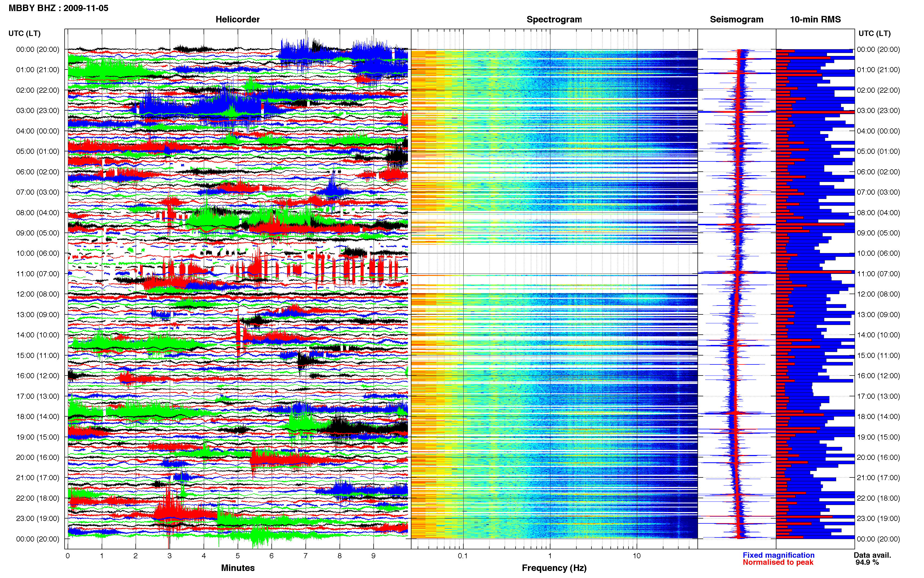Select the Helicorder panel heading
This screenshot has width=924, height=578.
point(237,19)
